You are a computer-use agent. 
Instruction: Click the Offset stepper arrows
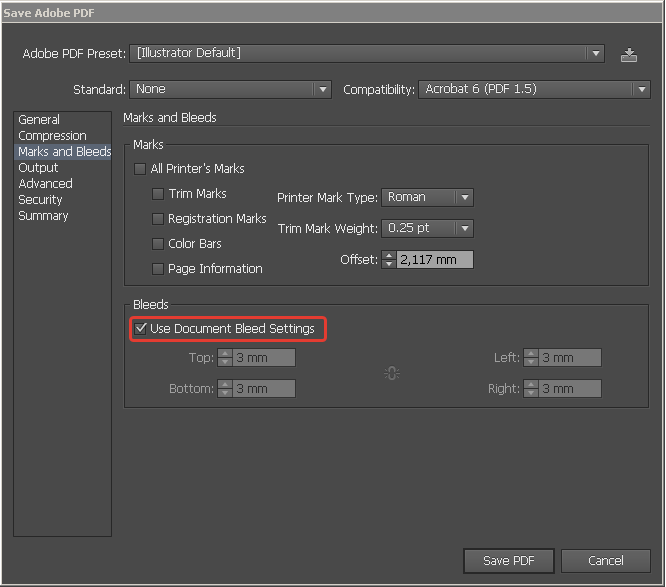click(389, 260)
